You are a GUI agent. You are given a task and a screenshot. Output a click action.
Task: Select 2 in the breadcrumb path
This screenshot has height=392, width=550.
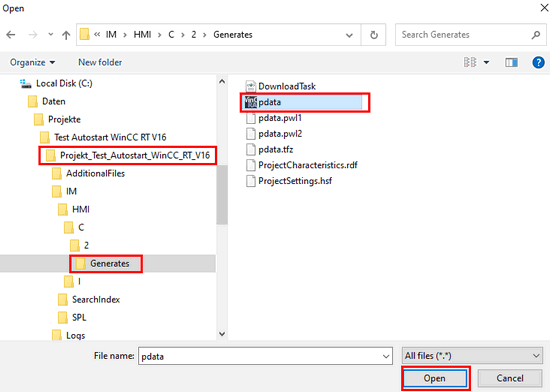194,34
